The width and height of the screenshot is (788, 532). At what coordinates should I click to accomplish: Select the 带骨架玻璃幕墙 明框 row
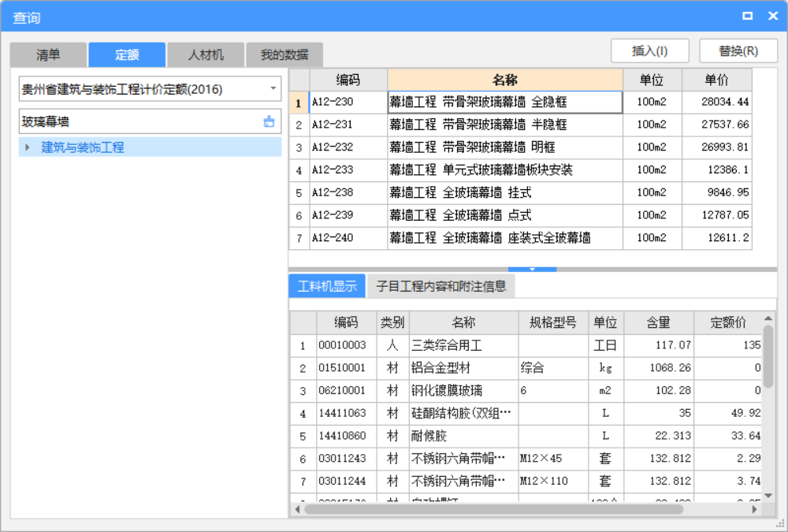click(521, 147)
